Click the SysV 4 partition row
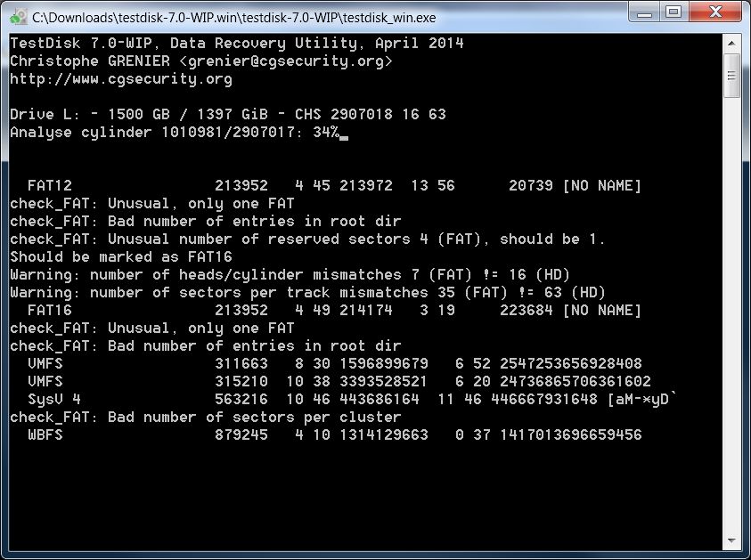This screenshot has height=560, width=751. [353, 399]
